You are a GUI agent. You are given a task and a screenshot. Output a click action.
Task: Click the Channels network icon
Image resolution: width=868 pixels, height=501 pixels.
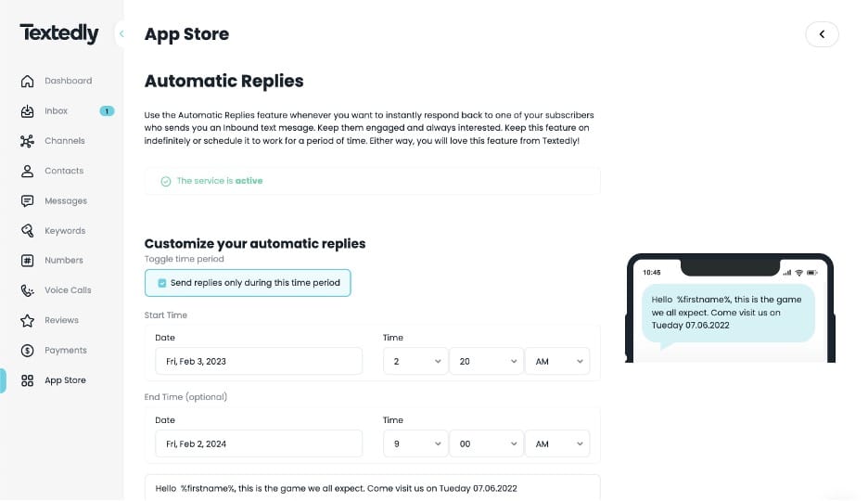click(x=27, y=141)
